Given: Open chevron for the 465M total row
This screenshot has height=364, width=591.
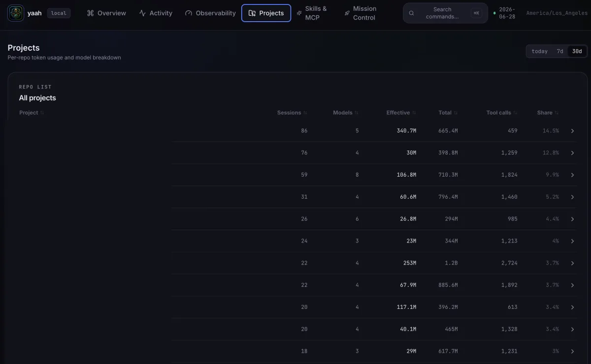Looking at the screenshot, I should click(x=572, y=329).
